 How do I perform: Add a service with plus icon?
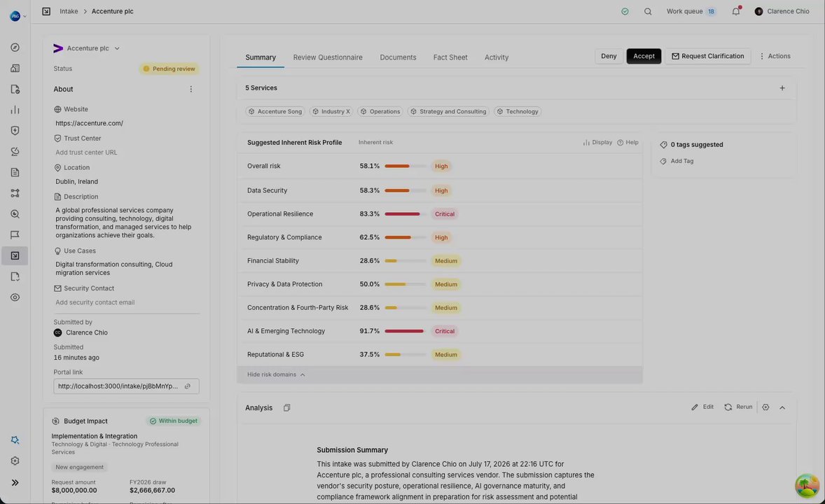[x=782, y=88]
